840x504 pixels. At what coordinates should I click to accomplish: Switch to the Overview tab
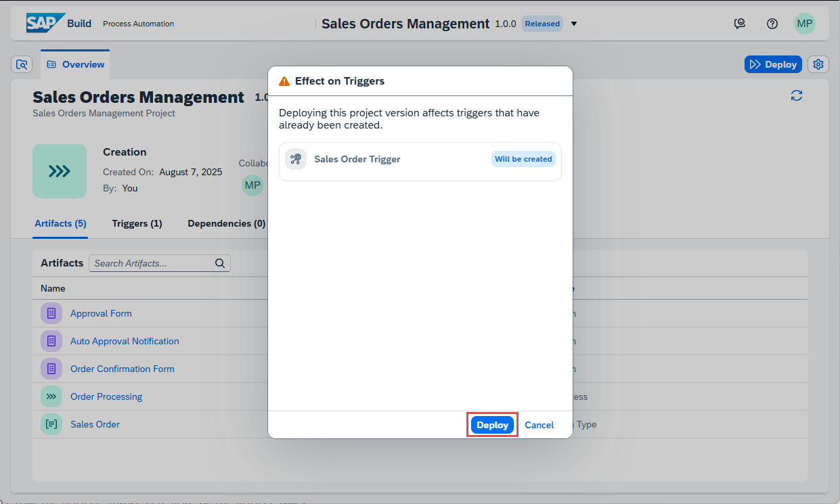point(75,64)
